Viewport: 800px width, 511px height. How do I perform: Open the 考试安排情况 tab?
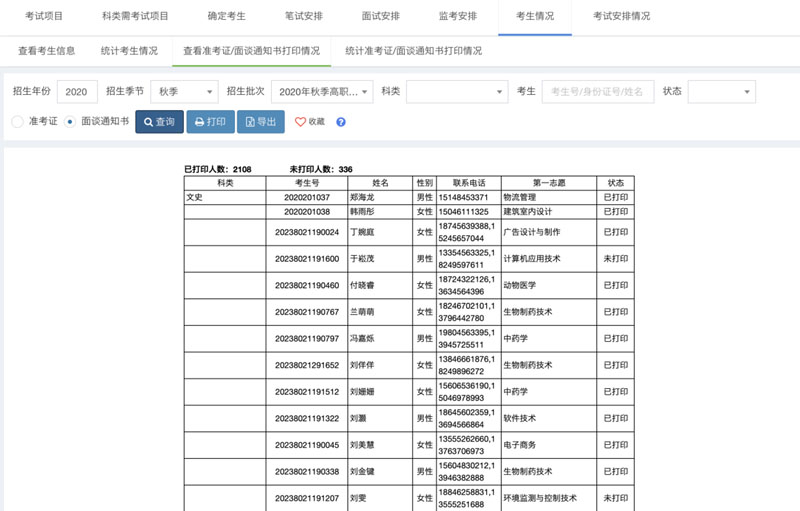(x=621, y=17)
